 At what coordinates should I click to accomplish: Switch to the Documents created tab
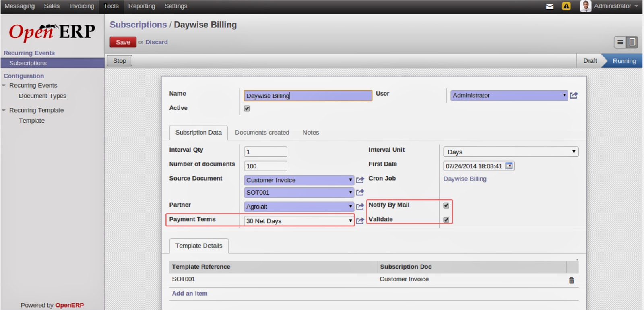tap(262, 133)
